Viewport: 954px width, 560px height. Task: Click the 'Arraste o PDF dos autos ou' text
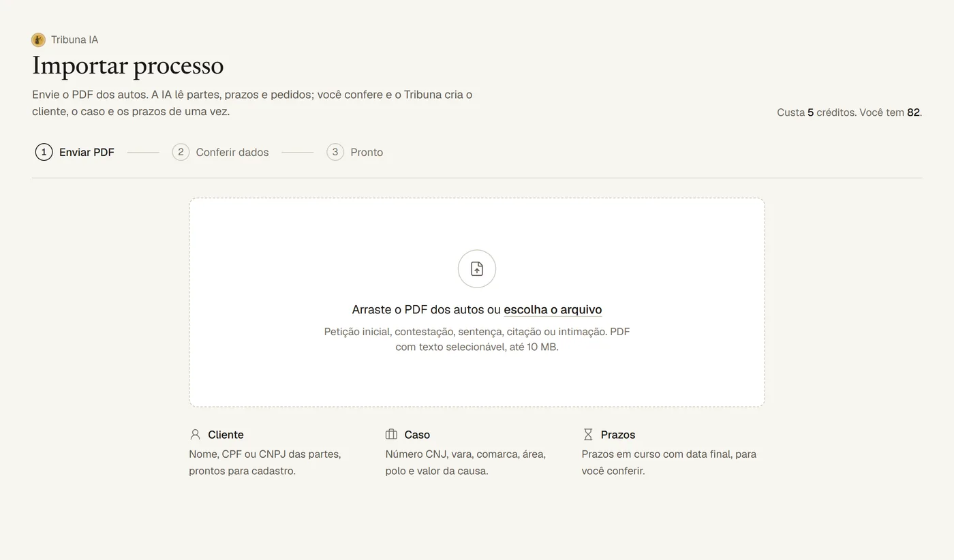427,309
